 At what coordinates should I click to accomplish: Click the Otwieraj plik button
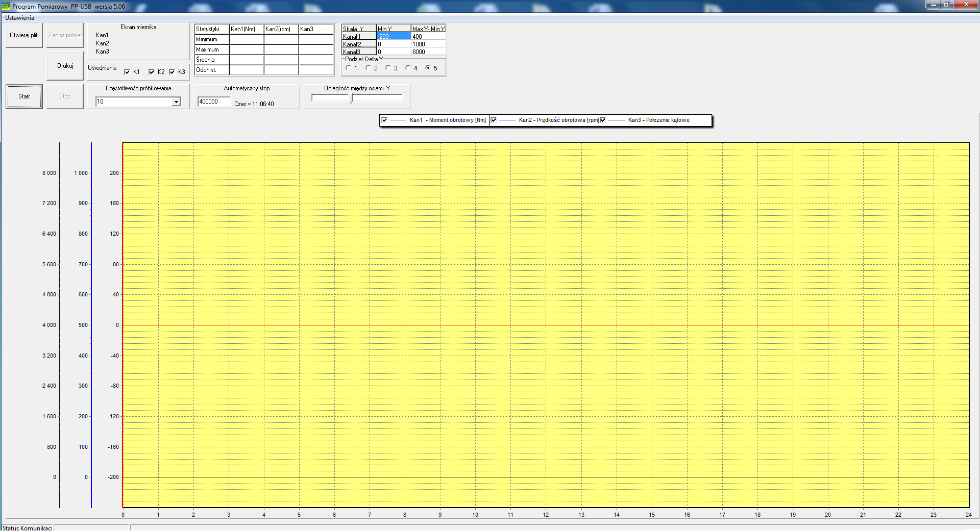(x=24, y=35)
